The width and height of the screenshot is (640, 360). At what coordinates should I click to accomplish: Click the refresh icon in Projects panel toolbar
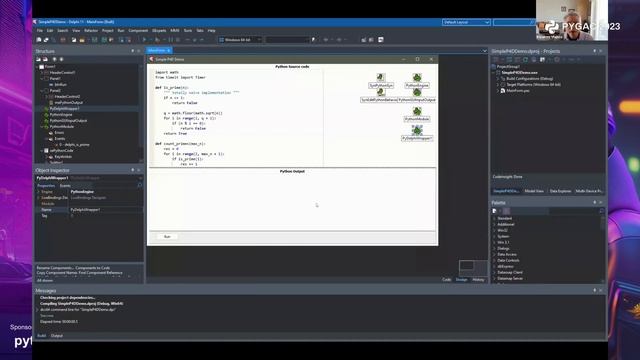pyautogui.click(x=525, y=60)
